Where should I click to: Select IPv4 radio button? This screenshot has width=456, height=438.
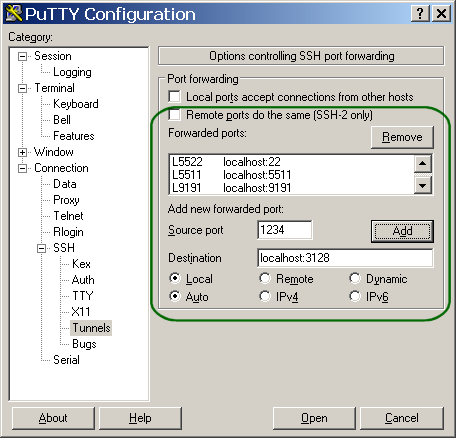(265, 296)
